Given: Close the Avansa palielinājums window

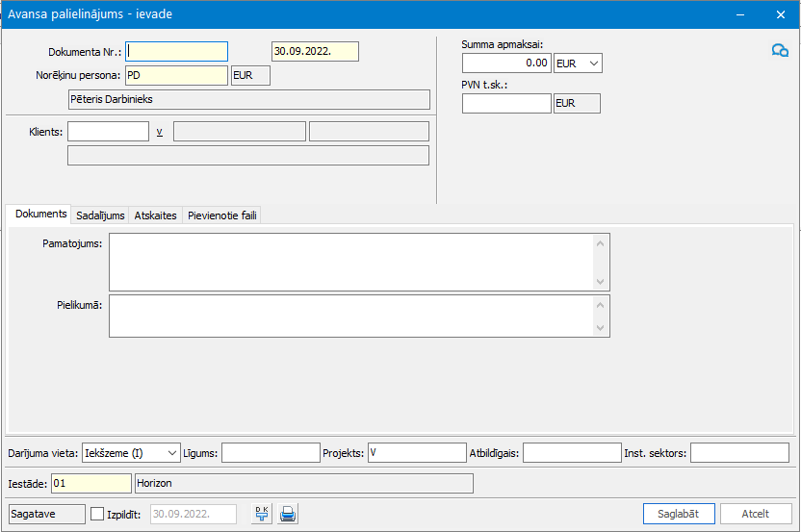Looking at the screenshot, I should [781, 14].
